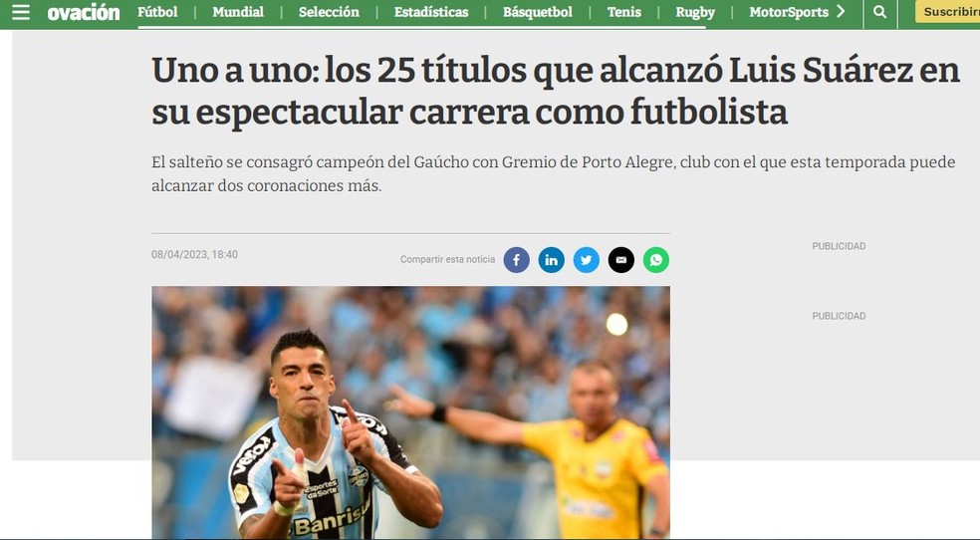Select the Selección menu item
The height and width of the screenshot is (540, 980).
[x=329, y=12]
